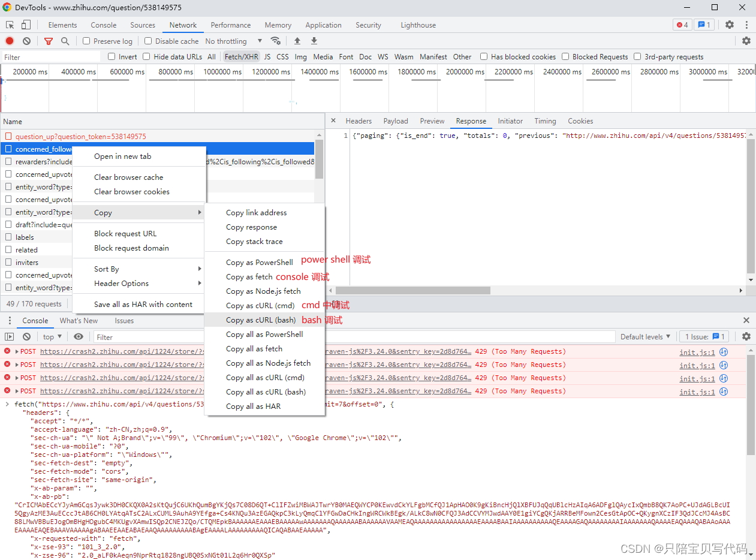This screenshot has width=756, height=560.
Task: Show console sidebar icon
Action: coord(10,336)
